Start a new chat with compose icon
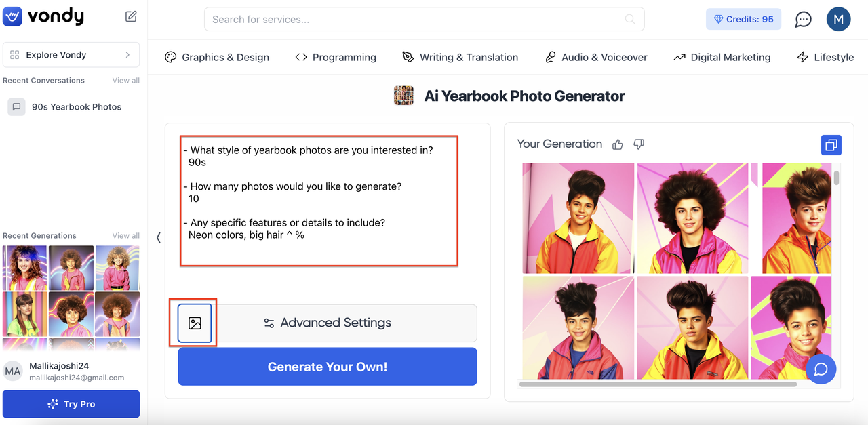Viewport: 868px width, 425px height. [x=131, y=16]
